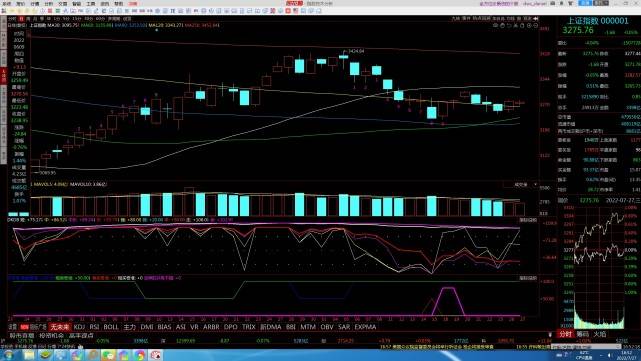The height and width of the screenshot is (361, 641).
Task: Switch to the RSI indicator tab
Action: 94,327
